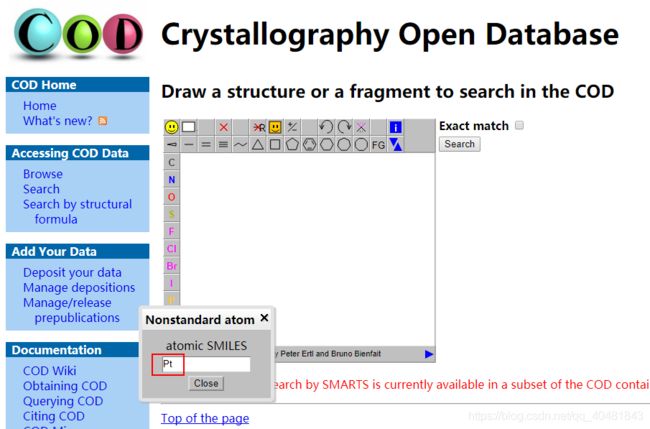The width and height of the screenshot is (650, 429).
Task: Clear the canvas with the white rectangle icon
Action: pos(189,127)
